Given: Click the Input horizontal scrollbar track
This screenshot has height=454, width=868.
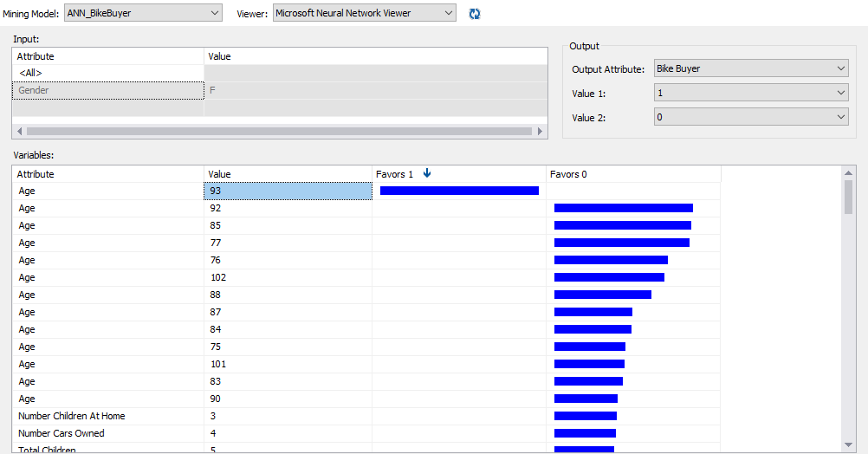Looking at the screenshot, I should point(279,131).
